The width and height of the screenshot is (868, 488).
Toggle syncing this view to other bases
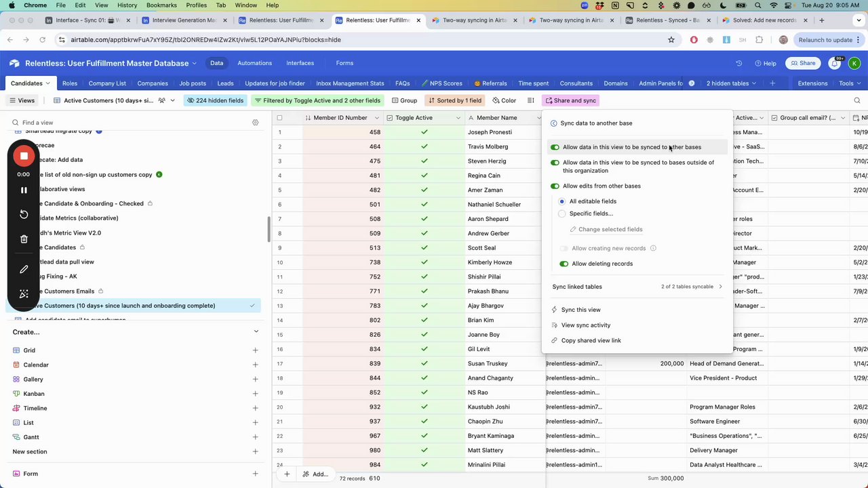click(555, 147)
